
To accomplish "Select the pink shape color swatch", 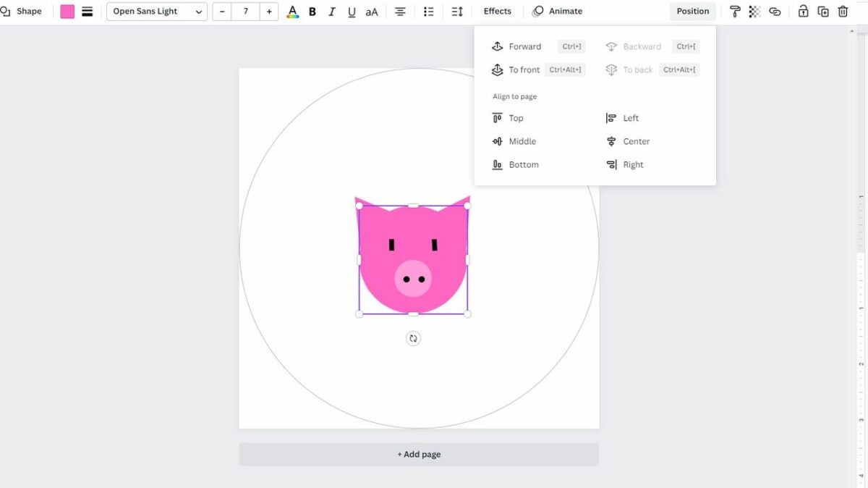I will click(x=67, y=11).
